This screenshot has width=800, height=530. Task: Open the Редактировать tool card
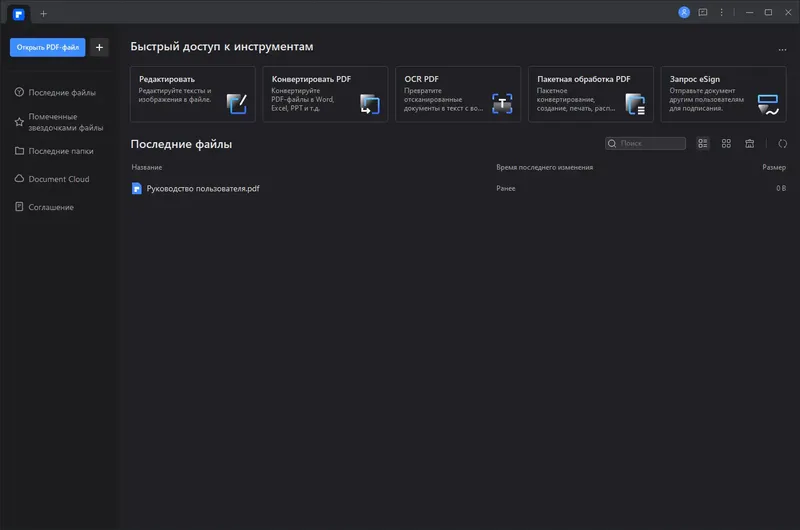pos(193,94)
